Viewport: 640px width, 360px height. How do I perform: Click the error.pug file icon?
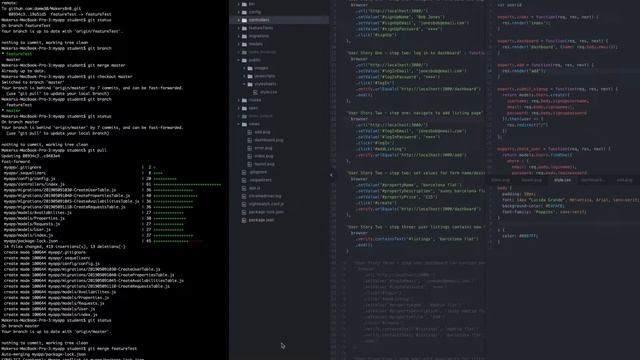(x=250, y=148)
